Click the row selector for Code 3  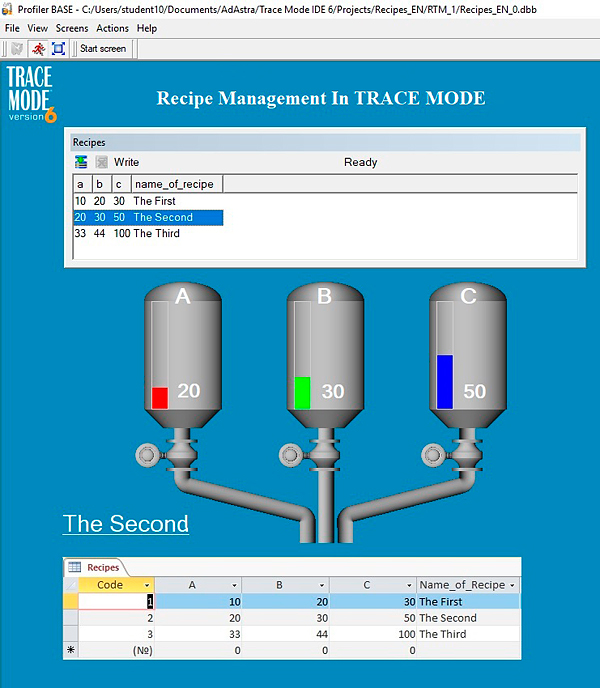[71, 634]
